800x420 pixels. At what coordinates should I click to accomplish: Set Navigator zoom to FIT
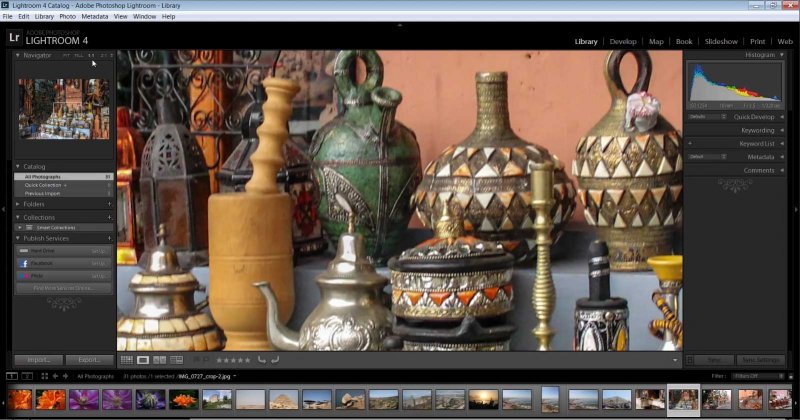point(67,56)
